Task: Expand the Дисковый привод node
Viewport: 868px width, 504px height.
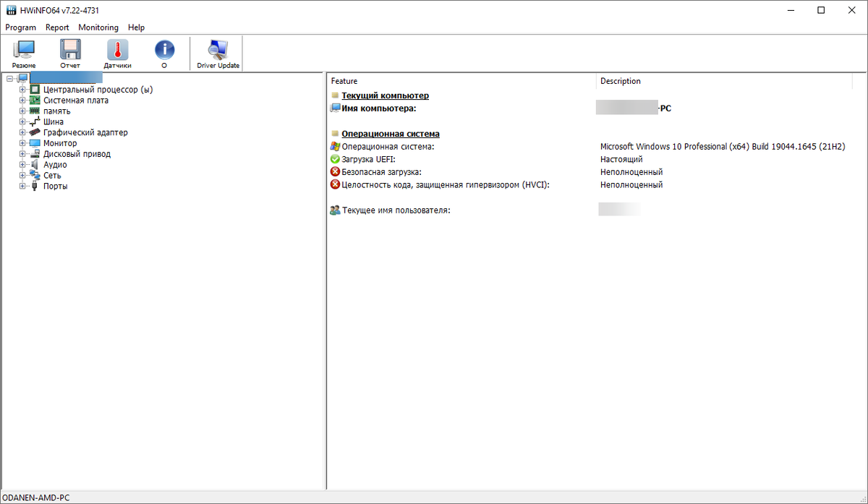Action: 22,154
